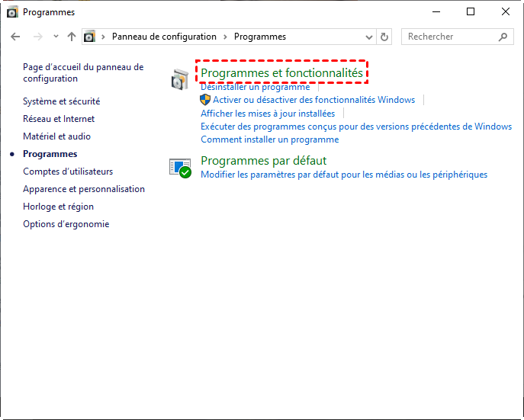Go back using the back arrow
The height and width of the screenshot is (420, 524).
[16, 37]
